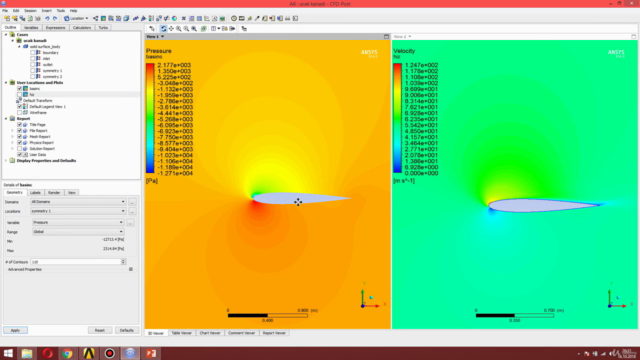Select the Zoom Box viewer tool

click(x=187, y=29)
